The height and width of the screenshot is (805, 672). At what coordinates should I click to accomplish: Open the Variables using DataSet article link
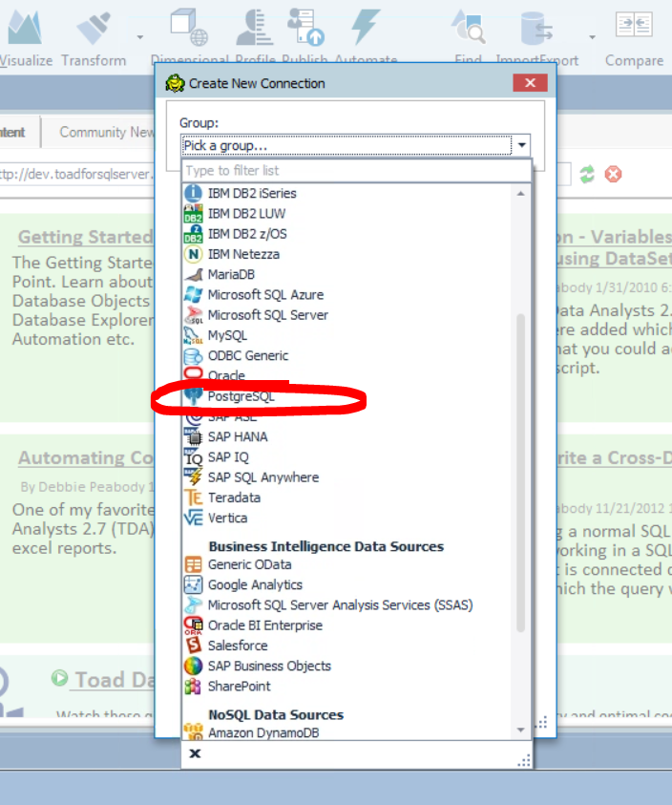(x=615, y=247)
